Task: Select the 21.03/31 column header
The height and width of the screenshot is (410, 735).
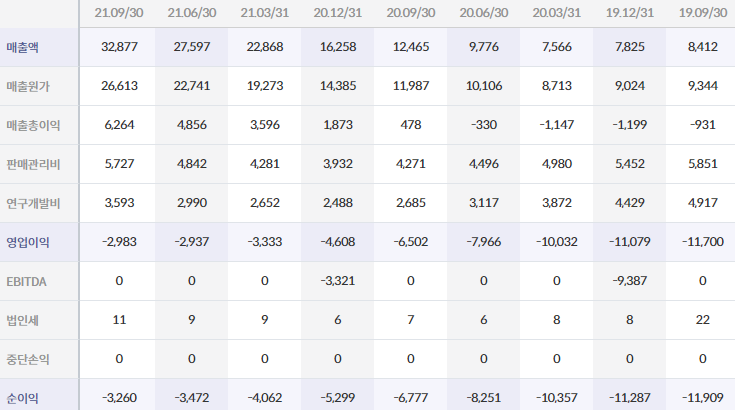Action: [x=265, y=13]
